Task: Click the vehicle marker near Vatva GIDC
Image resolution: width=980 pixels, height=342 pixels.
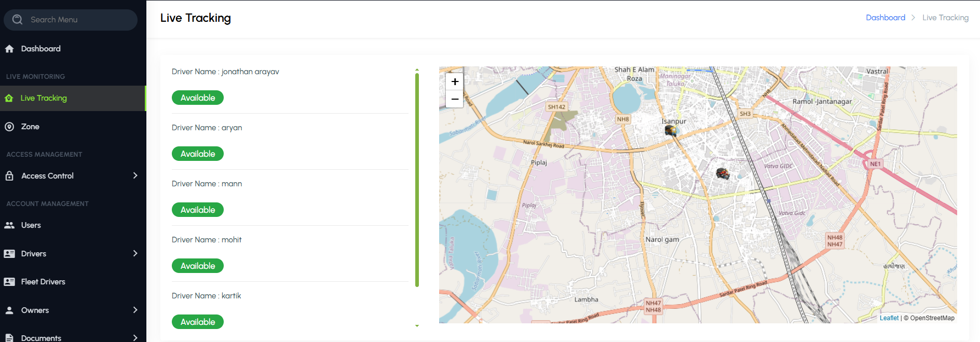Action: [x=723, y=173]
